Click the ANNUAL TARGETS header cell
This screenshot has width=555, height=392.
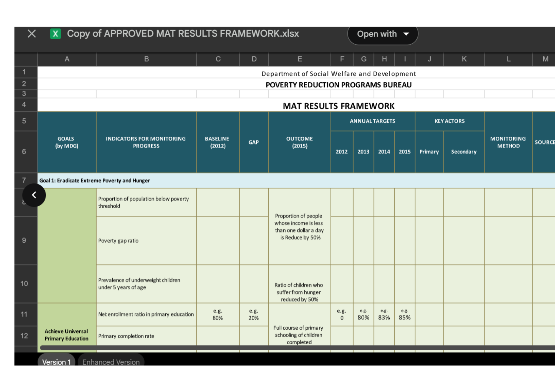372,121
